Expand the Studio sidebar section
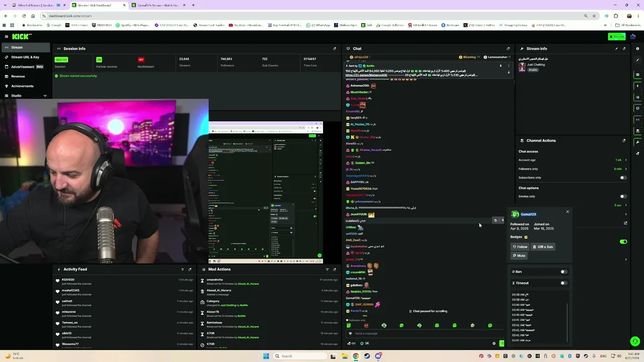Viewport: 644px width, 362px height. tap(45, 96)
